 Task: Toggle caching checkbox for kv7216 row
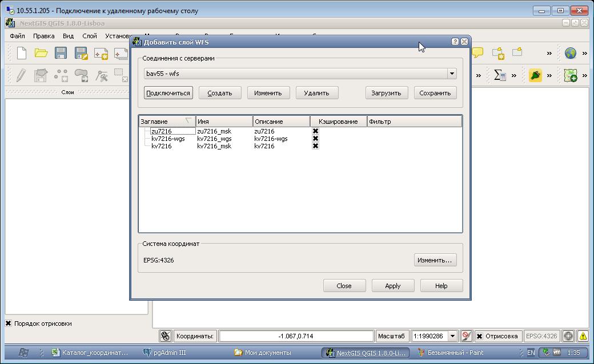[315, 145]
